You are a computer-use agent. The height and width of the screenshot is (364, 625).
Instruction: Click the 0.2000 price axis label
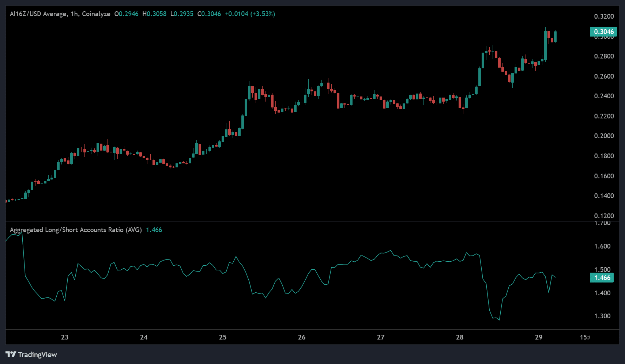click(604, 136)
